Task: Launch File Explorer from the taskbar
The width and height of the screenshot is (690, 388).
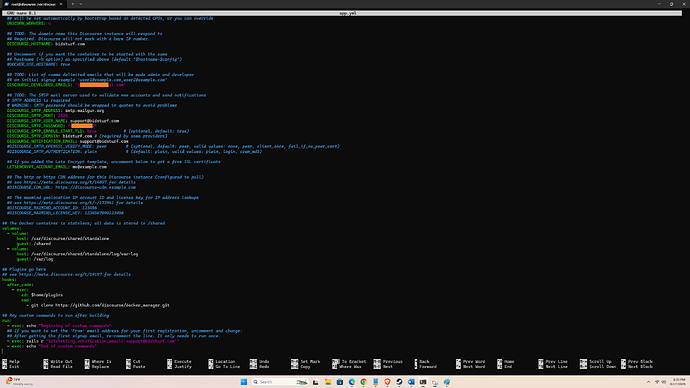Action: pos(328,382)
